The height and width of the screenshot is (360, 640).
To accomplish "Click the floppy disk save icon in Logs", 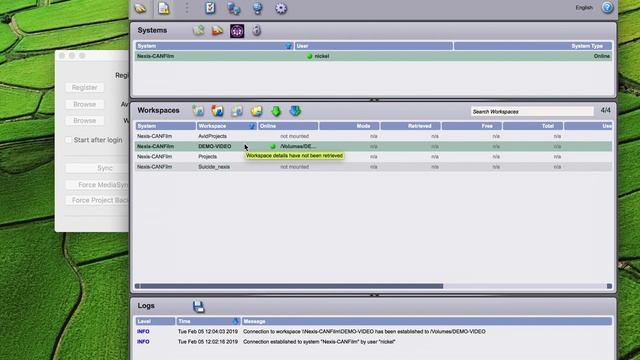I will 198,307.
